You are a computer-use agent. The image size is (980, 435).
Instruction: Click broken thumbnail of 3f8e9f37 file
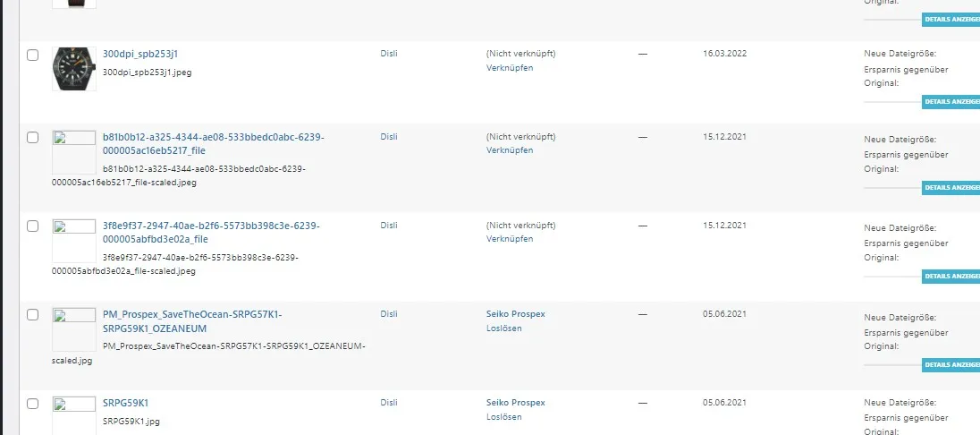pyautogui.click(x=73, y=241)
